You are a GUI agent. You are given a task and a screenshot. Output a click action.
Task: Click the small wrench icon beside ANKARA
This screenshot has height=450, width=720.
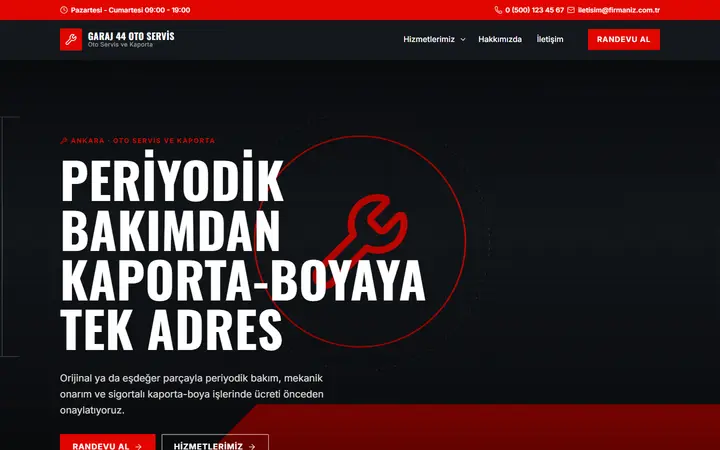[x=64, y=141]
